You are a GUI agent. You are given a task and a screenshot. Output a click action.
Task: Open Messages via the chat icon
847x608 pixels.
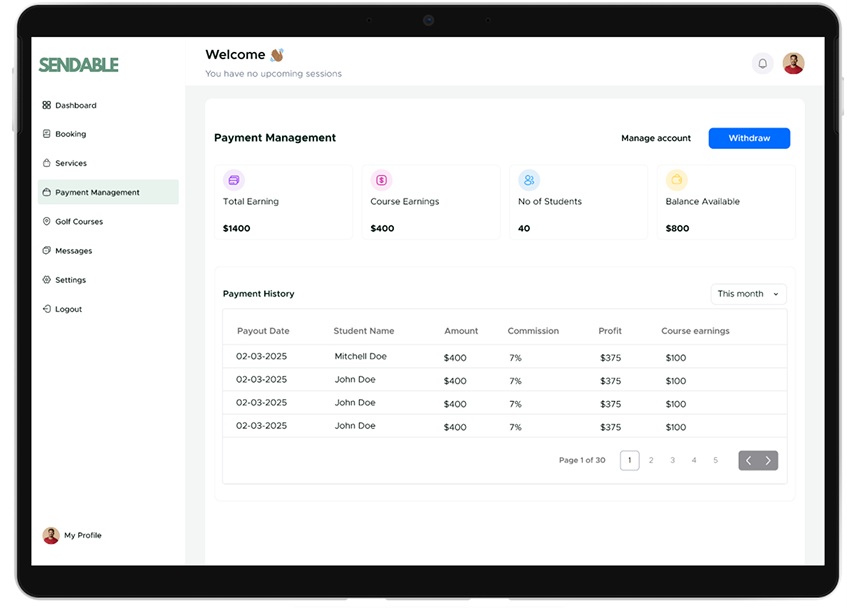(45, 250)
